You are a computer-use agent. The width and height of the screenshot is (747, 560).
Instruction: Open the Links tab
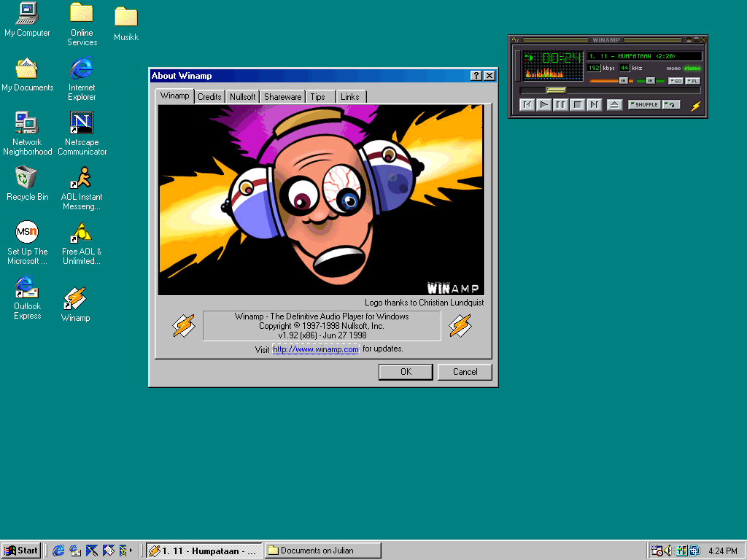(349, 97)
